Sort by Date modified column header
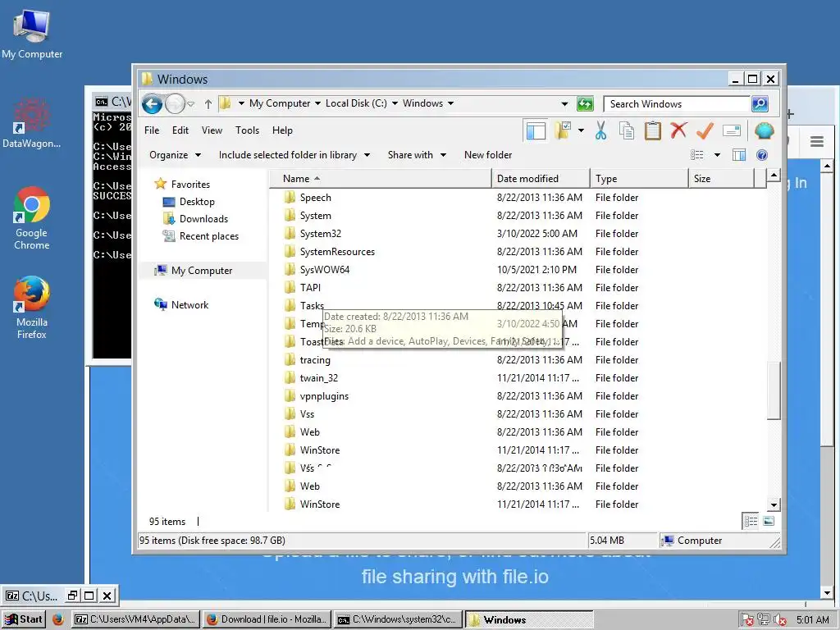 (541, 178)
